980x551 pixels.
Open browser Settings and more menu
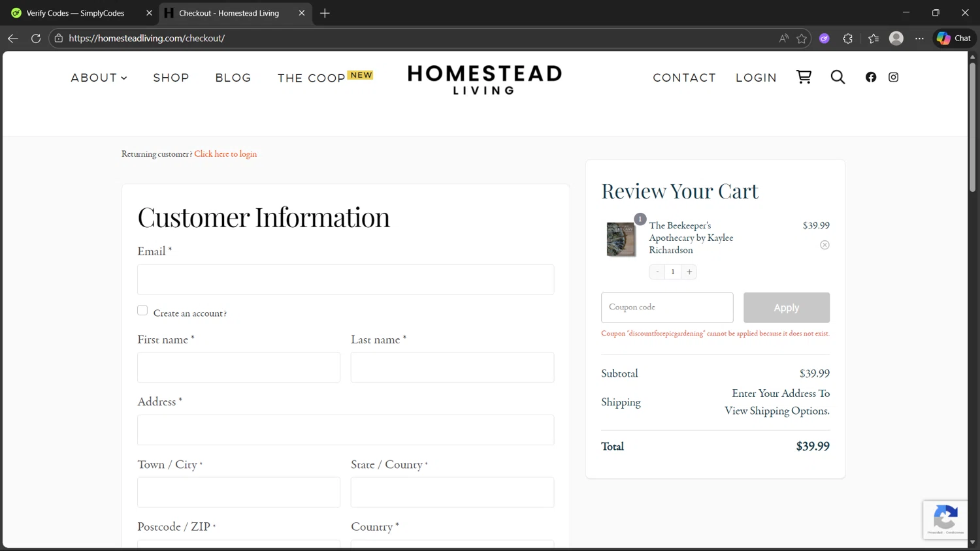(919, 39)
